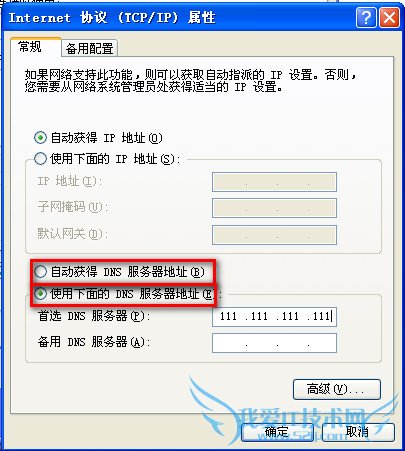Close the TCP/IP properties dialog
This screenshot has width=405, height=451.
389,17
